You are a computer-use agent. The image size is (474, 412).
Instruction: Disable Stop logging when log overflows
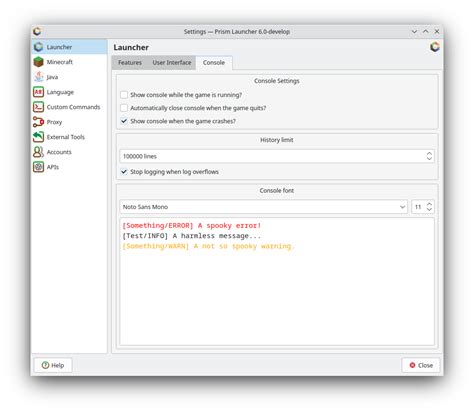(124, 172)
